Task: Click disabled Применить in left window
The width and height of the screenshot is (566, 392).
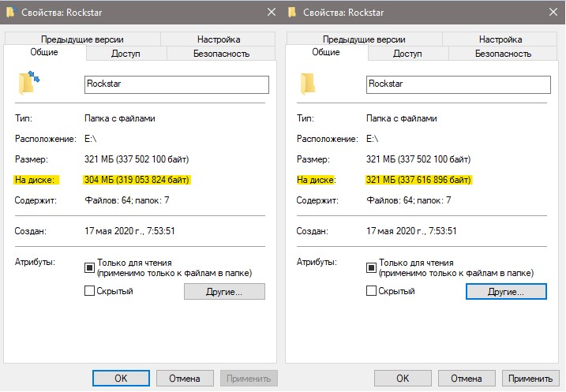Action: tap(249, 379)
